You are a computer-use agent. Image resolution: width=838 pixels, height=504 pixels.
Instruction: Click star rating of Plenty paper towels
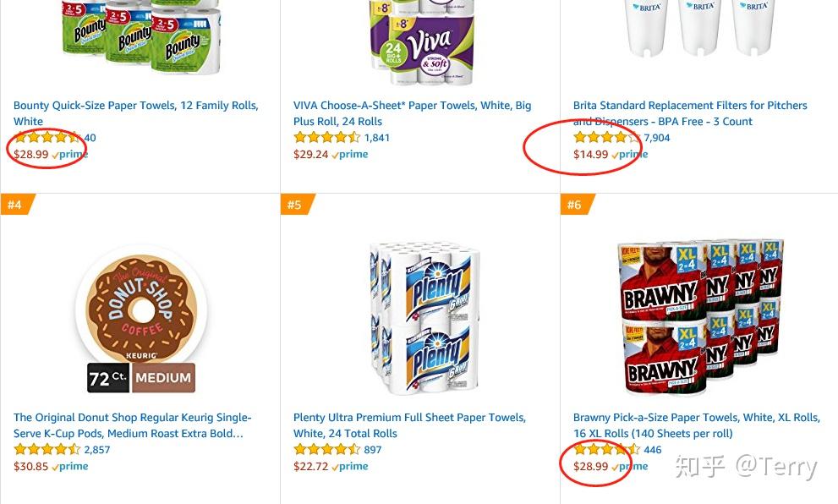pyautogui.click(x=326, y=450)
